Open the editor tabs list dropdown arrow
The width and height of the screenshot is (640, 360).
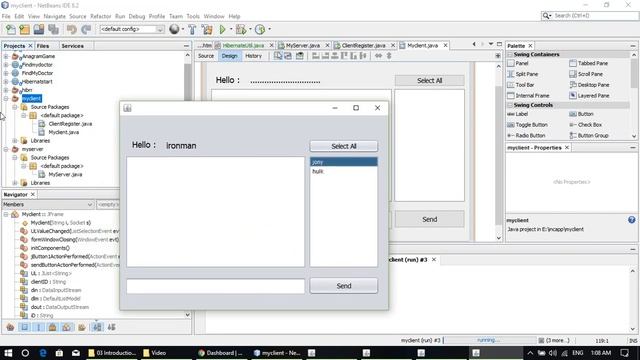point(491,44)
